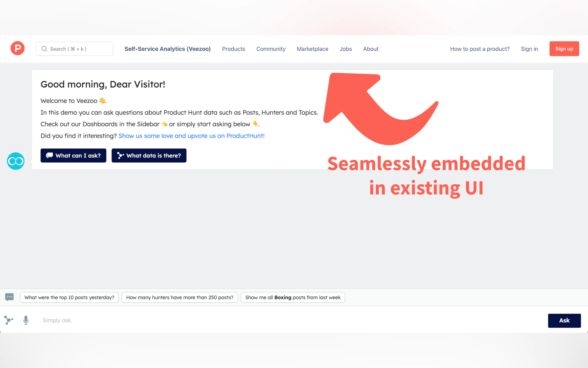The image size is (588, 368).
Task: Open the Marketplace nav item
Action: (x=312, y=49)
